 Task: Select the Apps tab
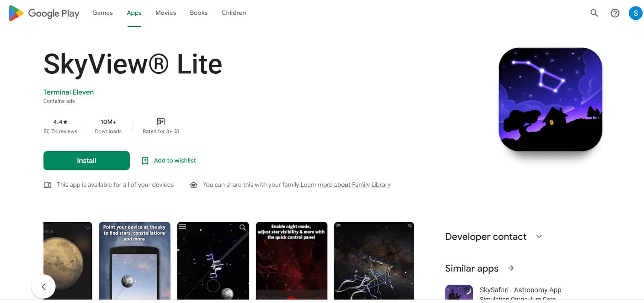tap(134, 13)
